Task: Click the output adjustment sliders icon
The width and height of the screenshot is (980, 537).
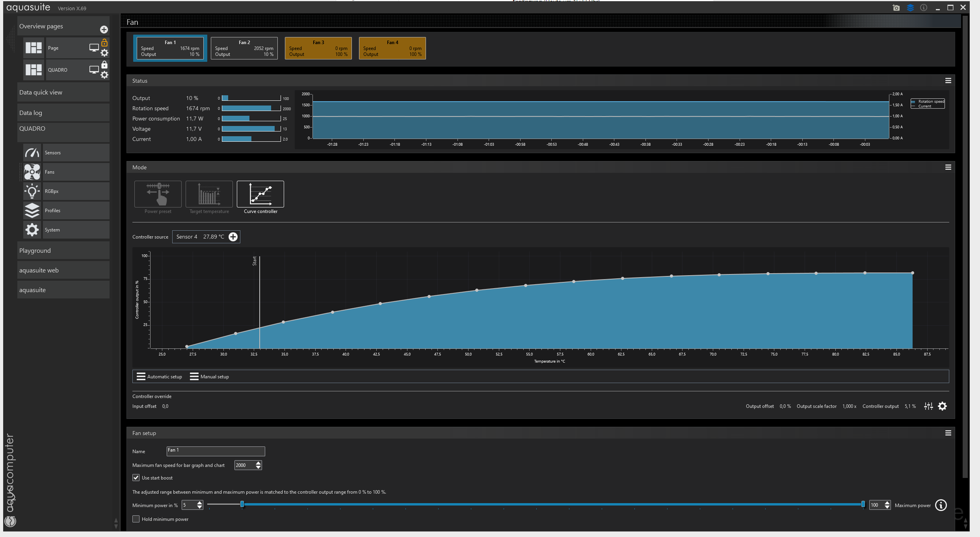Action: [x=928, y=406]
